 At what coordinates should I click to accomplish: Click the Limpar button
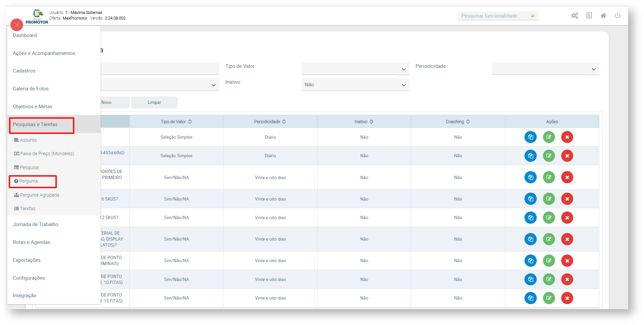154,103
